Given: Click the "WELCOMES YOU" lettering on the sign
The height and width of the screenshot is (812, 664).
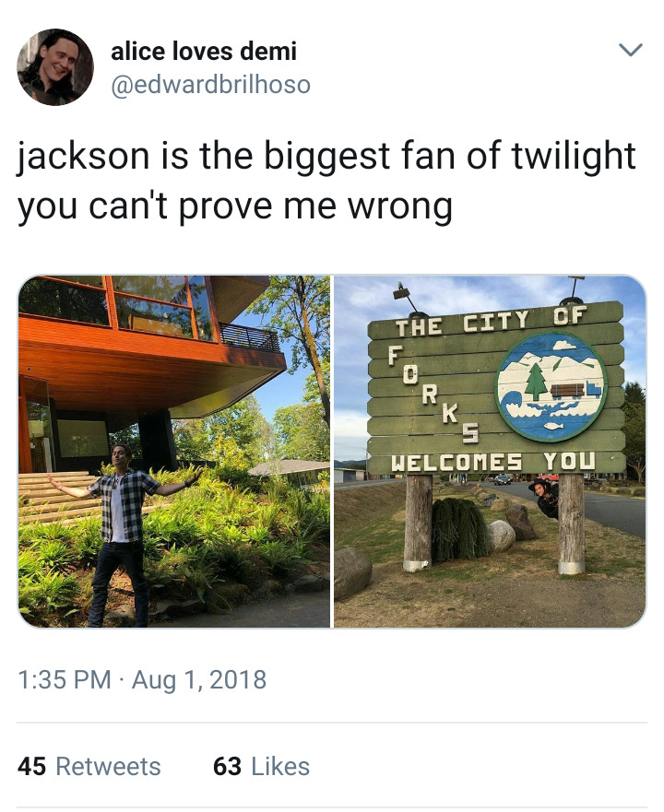Looking at the screenshot, I should click(x=493, y=462).
